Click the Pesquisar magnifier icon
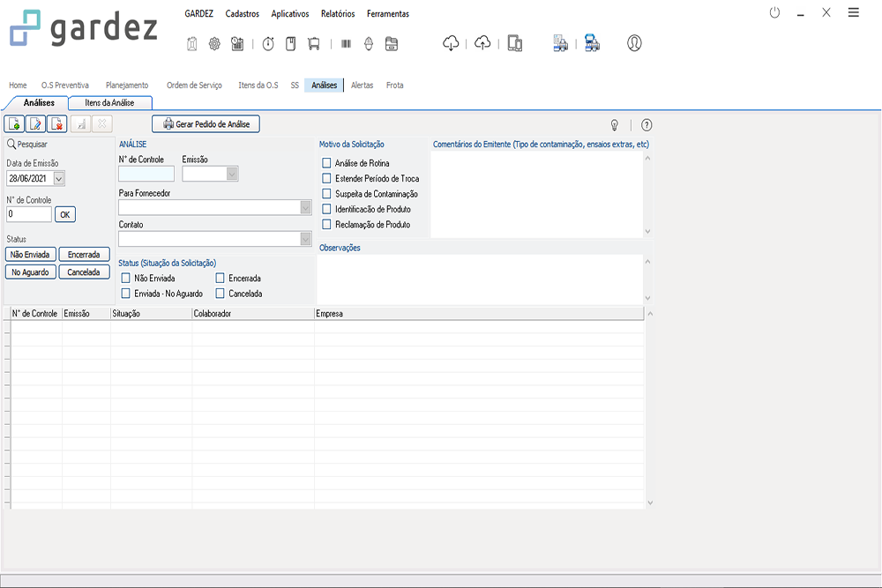Screen dimensions: 882x588 click(11, 145)
